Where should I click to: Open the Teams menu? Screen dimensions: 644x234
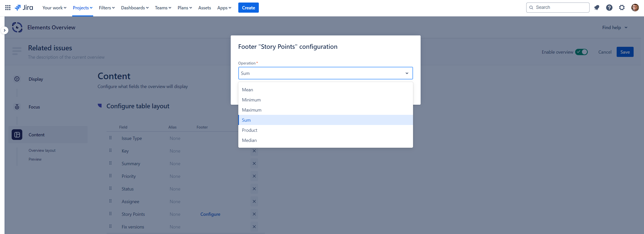pyautogui.click(x=163, y=8)
